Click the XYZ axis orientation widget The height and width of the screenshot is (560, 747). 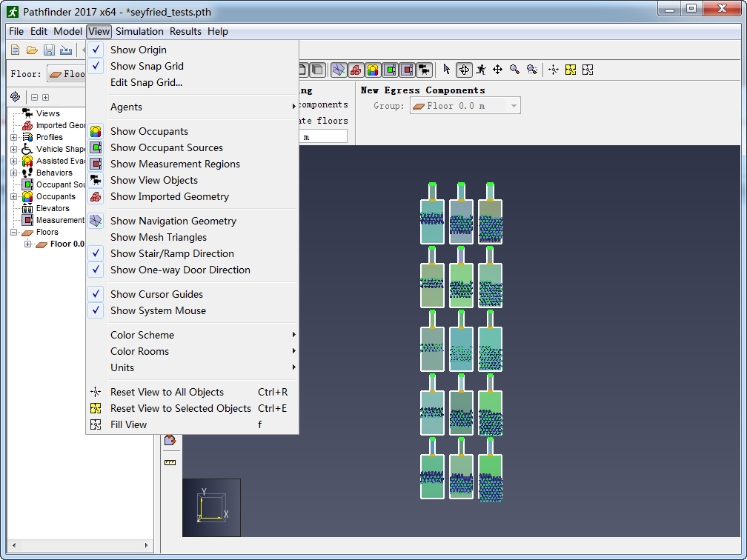[x=211, y=507]
